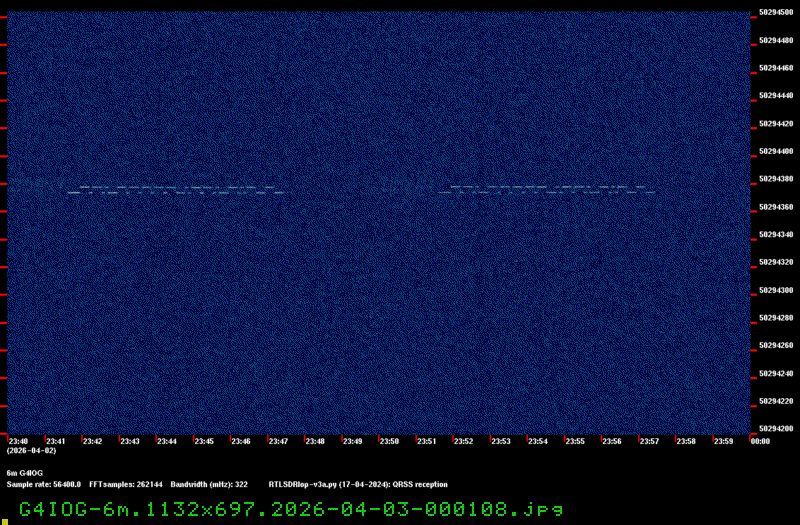Image resolution: width=800 pixels, height=525 pixels.
Task: Click the second QRSS signal trace near 23:54
Action: [x=547, y=190]
